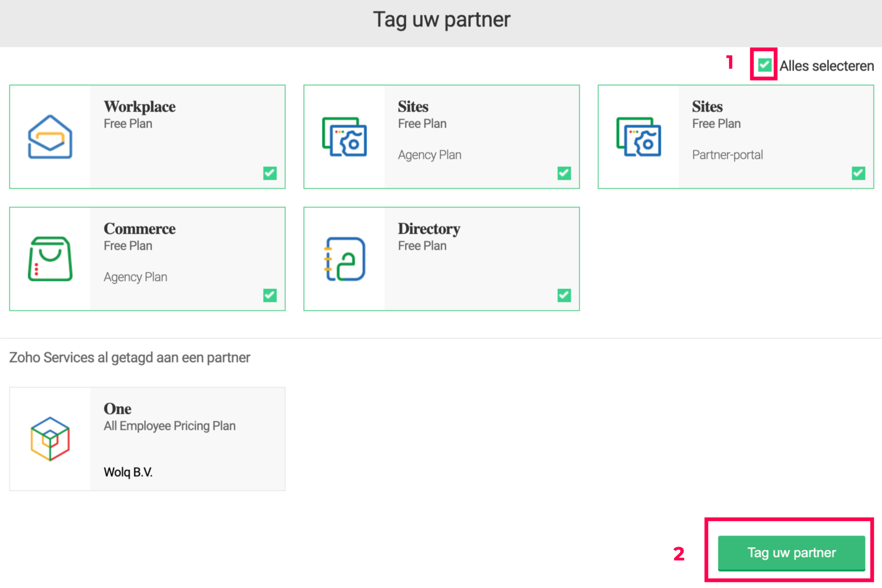Click Free Plan text in Directory card

point(422,246)
